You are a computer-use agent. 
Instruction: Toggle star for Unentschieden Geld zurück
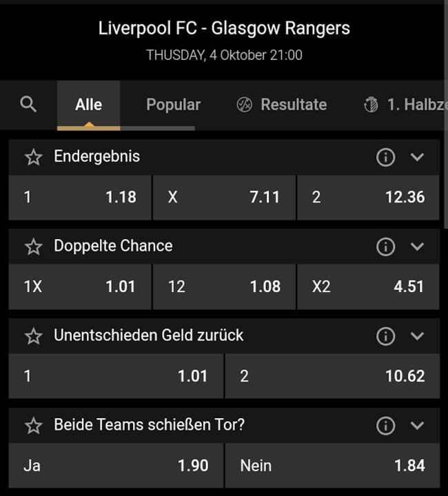point(33,336)
